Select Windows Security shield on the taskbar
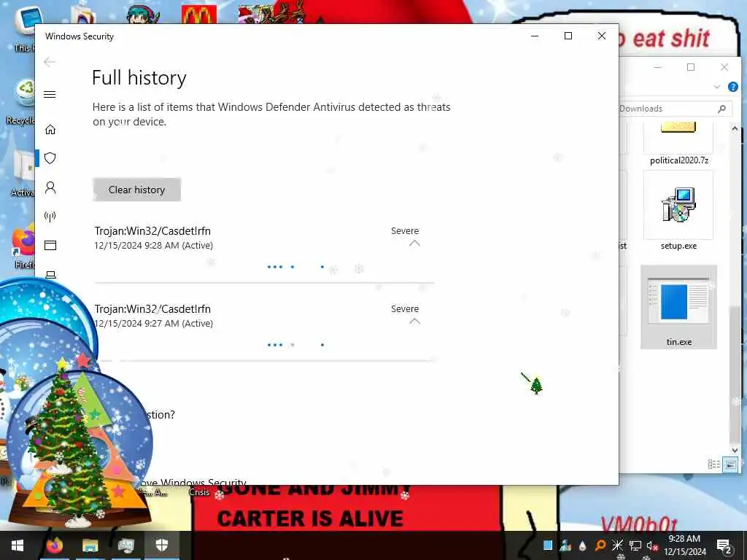This screenshot has width=747, height=560. pyautogui.click(x=162, y=545)
